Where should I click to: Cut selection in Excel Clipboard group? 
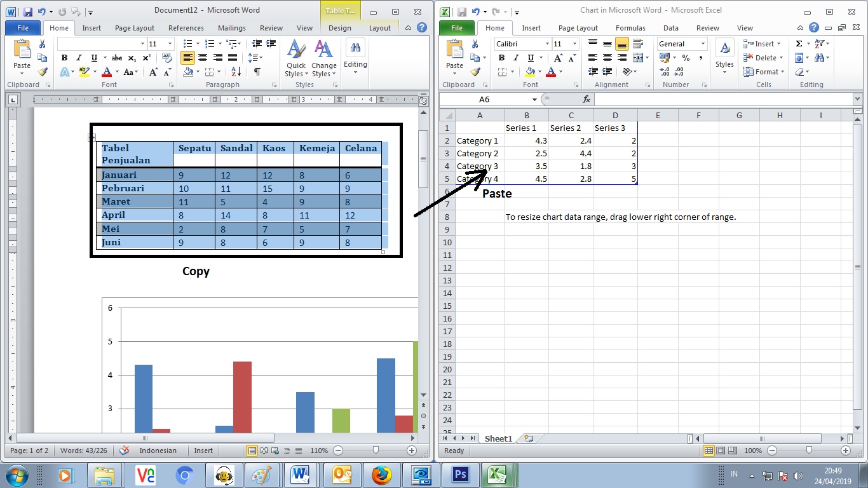[x=475, y=44]
